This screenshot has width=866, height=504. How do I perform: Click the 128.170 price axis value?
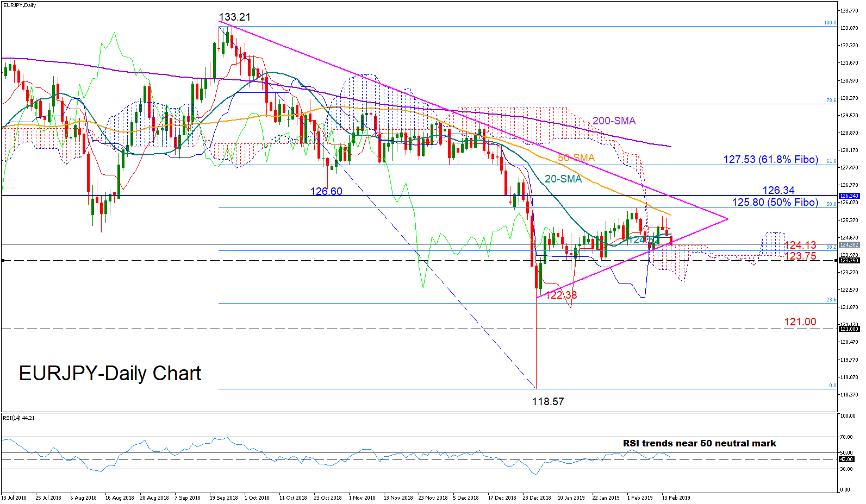pos(849,150)
